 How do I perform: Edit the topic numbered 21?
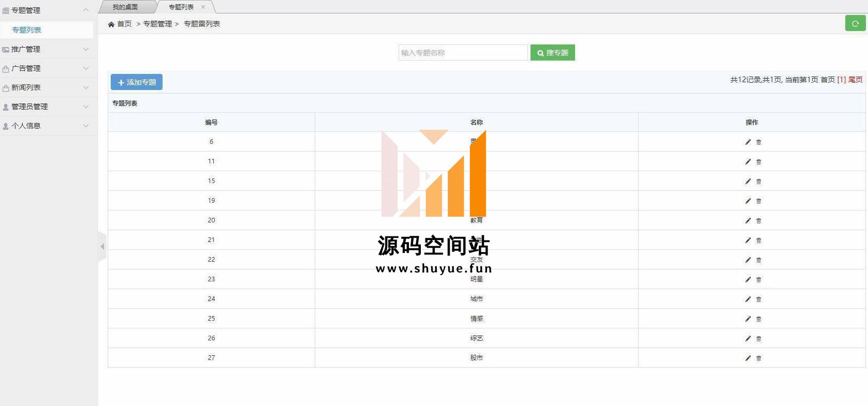(x=748, y=240)
